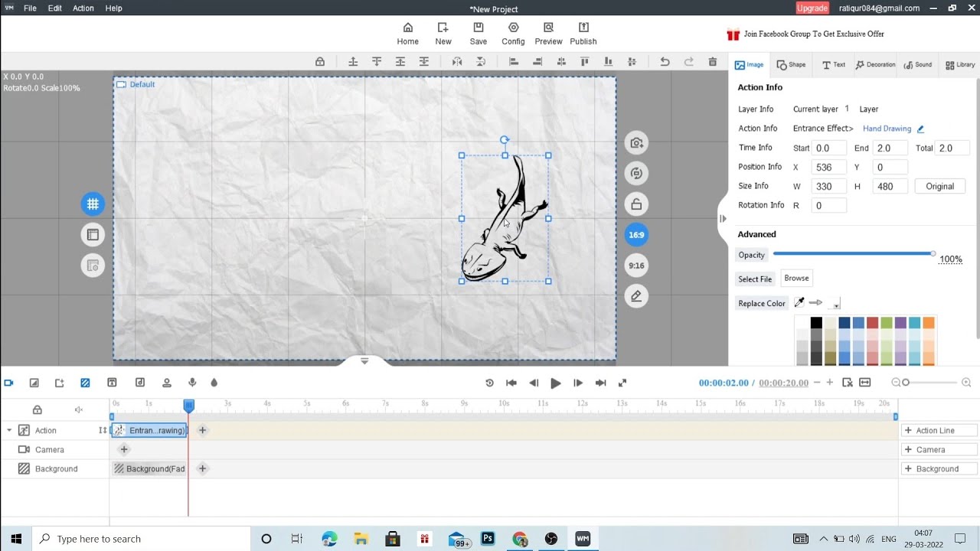Click the camera snapshot button beside canvas
The width and height of the screenshot is (980, 551).
tap(636, 142)
